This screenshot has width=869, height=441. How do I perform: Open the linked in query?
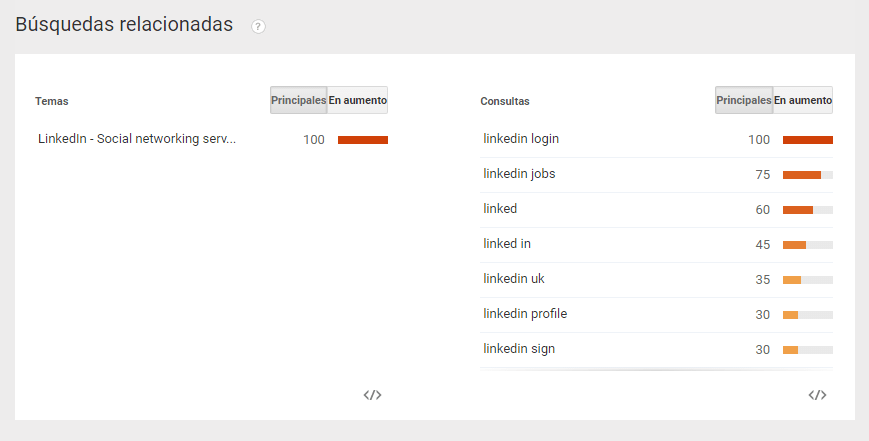pyautogui.click(x=507, y=244)
